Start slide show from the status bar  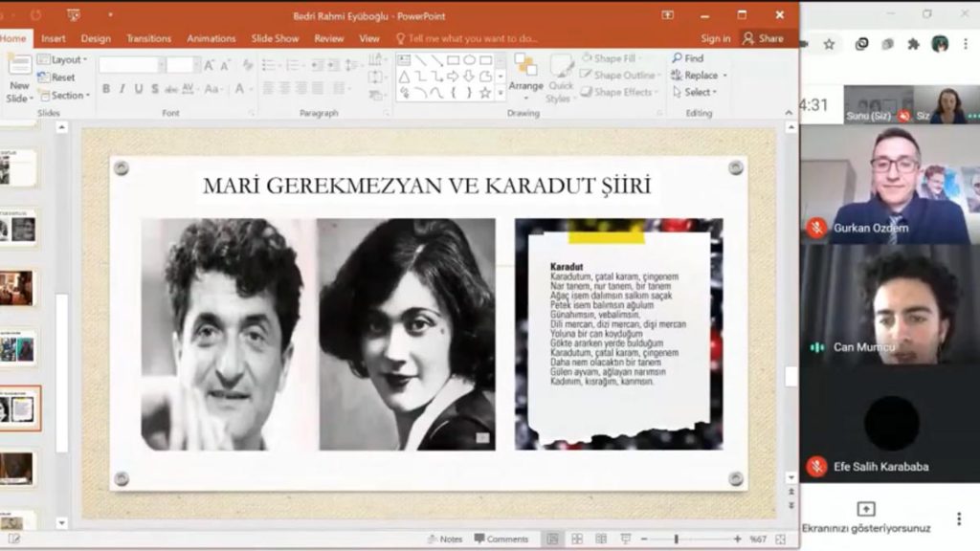pyautogui.click(x=625, y=539)
